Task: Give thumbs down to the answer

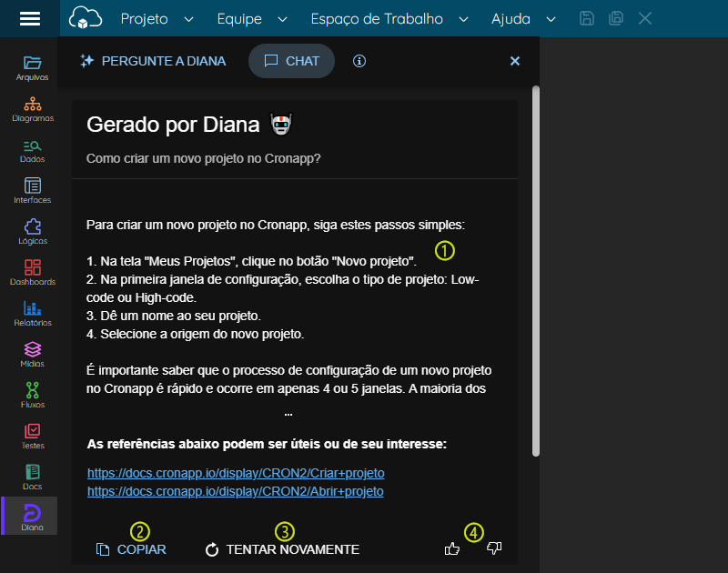Action: coord(494,548)
